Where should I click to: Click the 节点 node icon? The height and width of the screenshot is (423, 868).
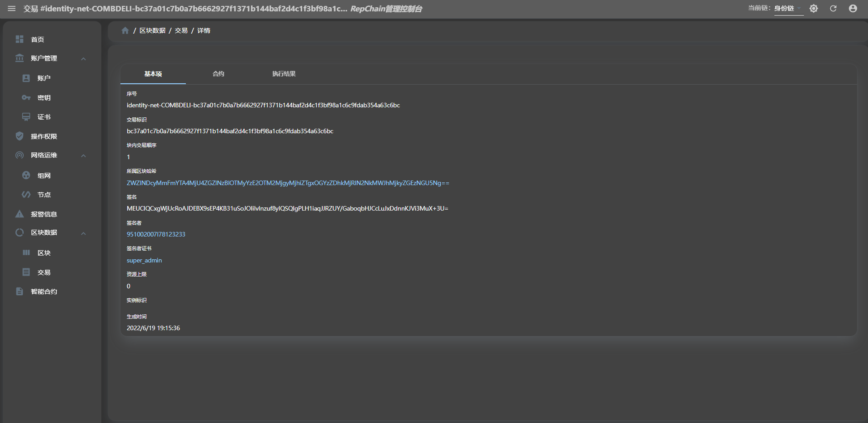(x=26, y=195)
